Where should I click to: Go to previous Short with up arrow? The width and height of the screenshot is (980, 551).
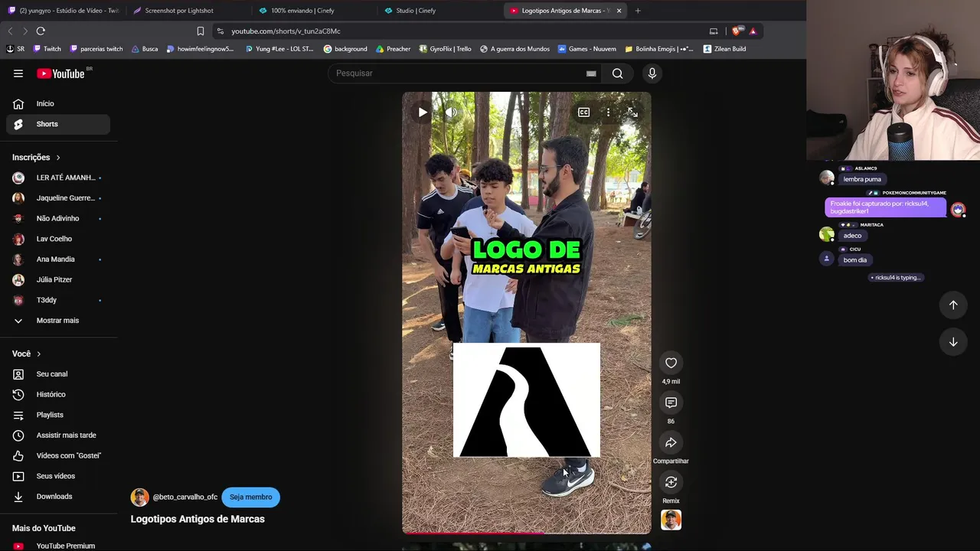[953, 305]
